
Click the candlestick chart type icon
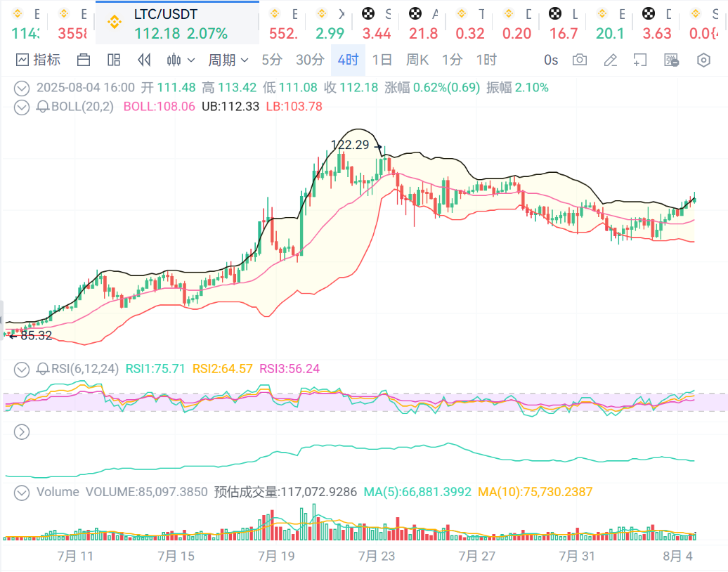174,60
